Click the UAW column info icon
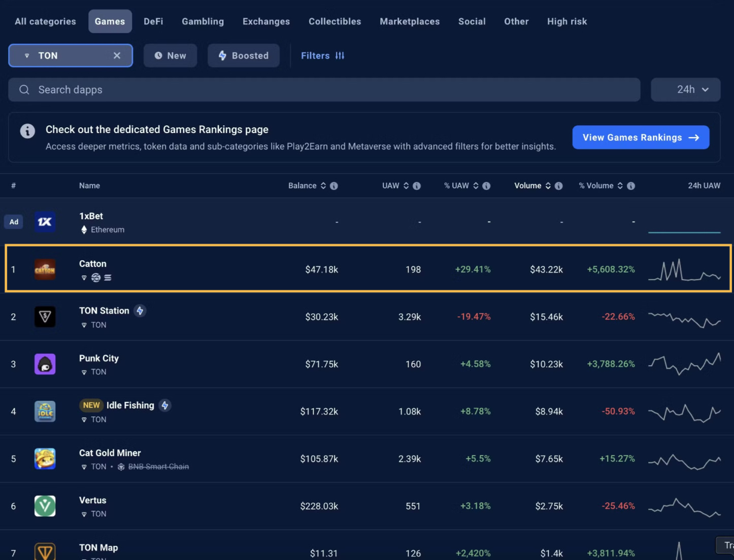The width and height of the screenshot is (734, 560). [417, 186]
